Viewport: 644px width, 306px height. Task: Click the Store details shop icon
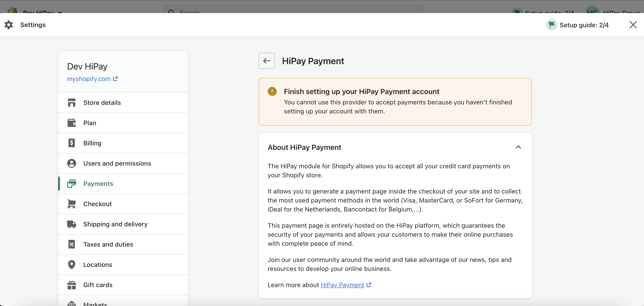click(71, 103)
